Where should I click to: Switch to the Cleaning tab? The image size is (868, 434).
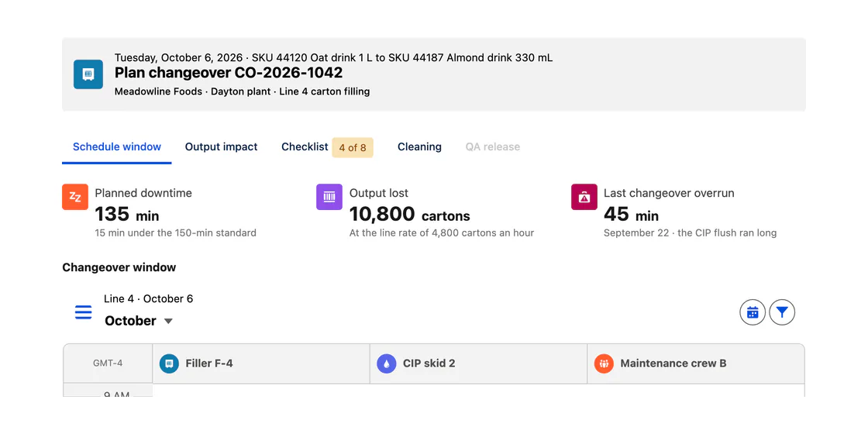pyautogui.click(x=419, y=146)
